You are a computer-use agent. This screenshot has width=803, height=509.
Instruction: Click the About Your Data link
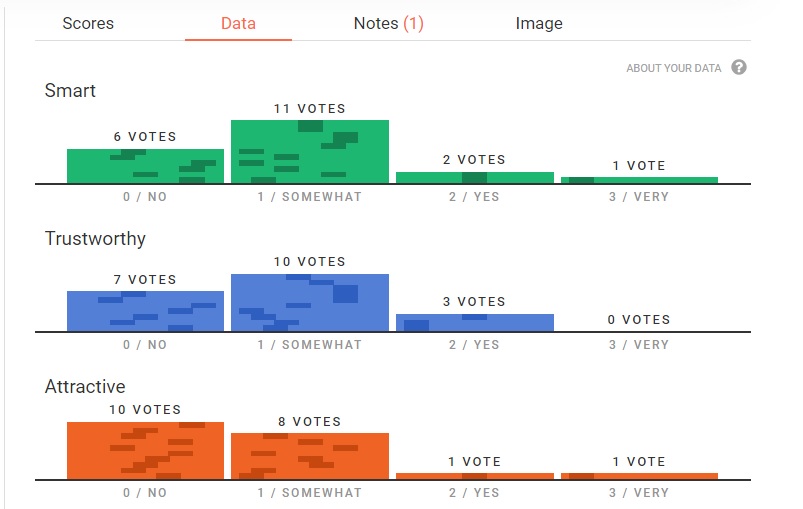click(673, 69)
